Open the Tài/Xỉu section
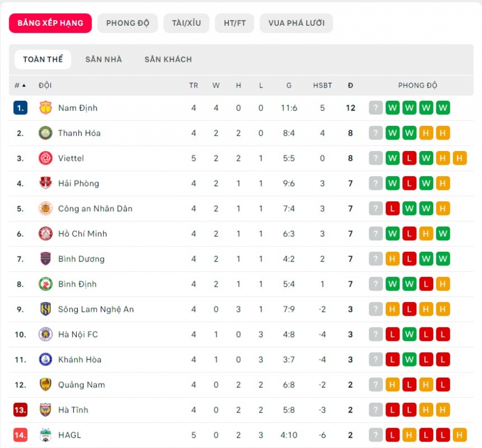 coord(186,23)
